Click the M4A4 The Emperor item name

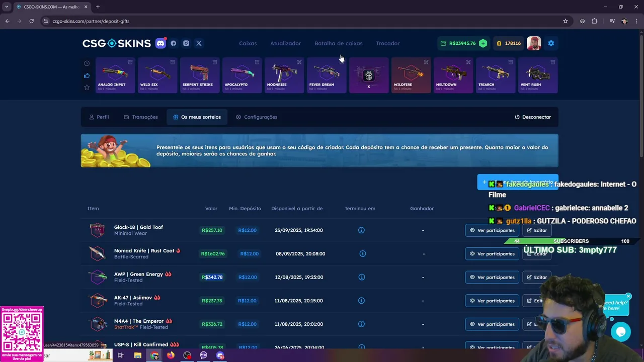click(139, 321)
